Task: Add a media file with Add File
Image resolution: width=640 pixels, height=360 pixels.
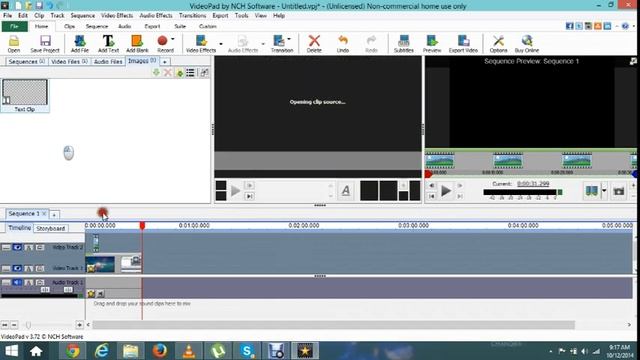Action: pyautogui.click(x=80, y=44)
